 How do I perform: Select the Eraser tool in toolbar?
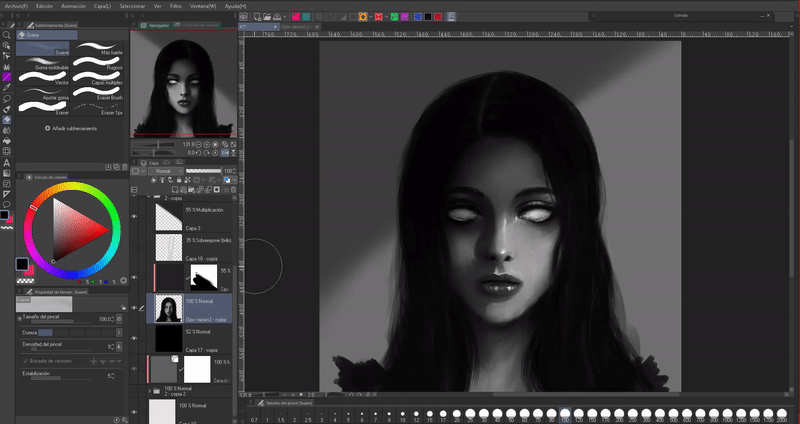(x=6, y=119)
